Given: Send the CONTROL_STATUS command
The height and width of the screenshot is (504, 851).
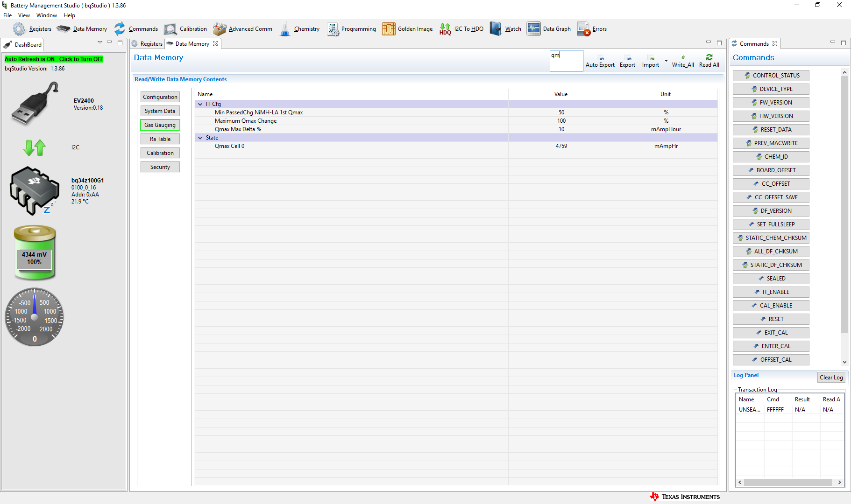Looking at the screenshot, I should click(x=771, y=76).
